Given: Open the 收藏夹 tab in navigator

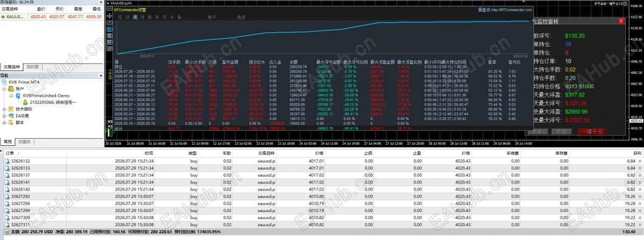Looking at the screenshot, I should (x=24, y=142).
